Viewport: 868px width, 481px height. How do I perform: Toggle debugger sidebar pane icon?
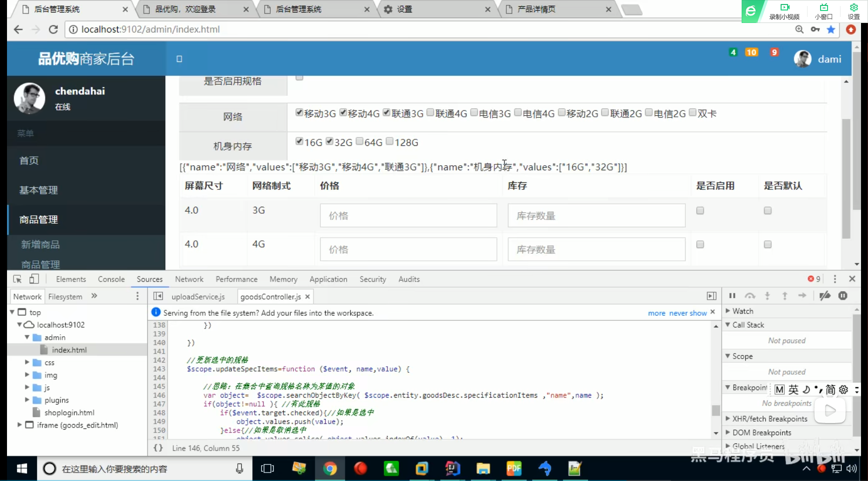click(712, 296)
